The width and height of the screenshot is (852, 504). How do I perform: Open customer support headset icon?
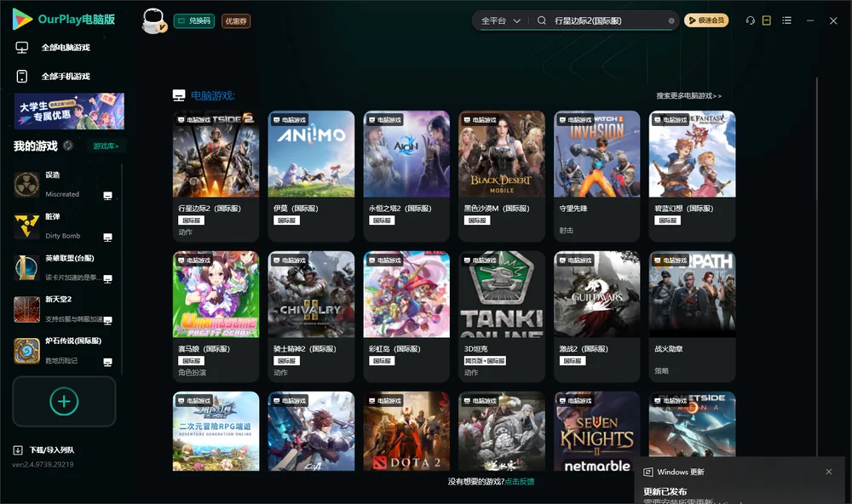(751, 20)
